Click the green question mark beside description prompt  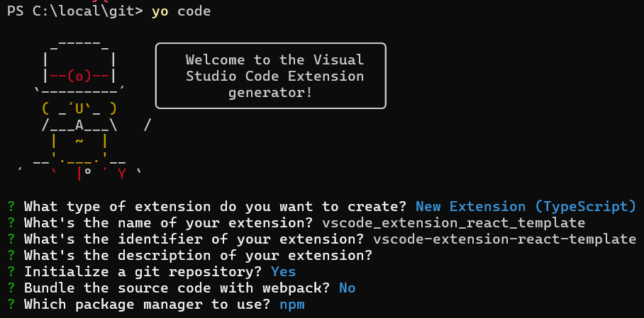[11, 256]
